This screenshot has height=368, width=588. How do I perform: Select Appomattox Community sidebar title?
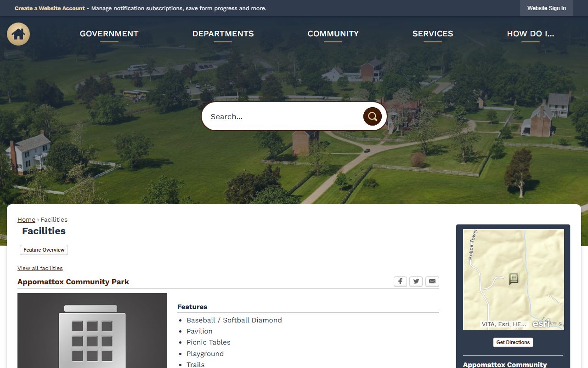click(x=505, y=364)
